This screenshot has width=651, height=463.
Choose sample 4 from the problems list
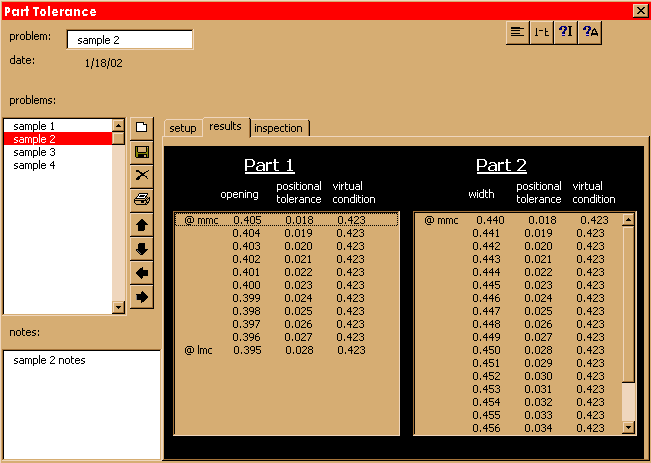[34, 165]
